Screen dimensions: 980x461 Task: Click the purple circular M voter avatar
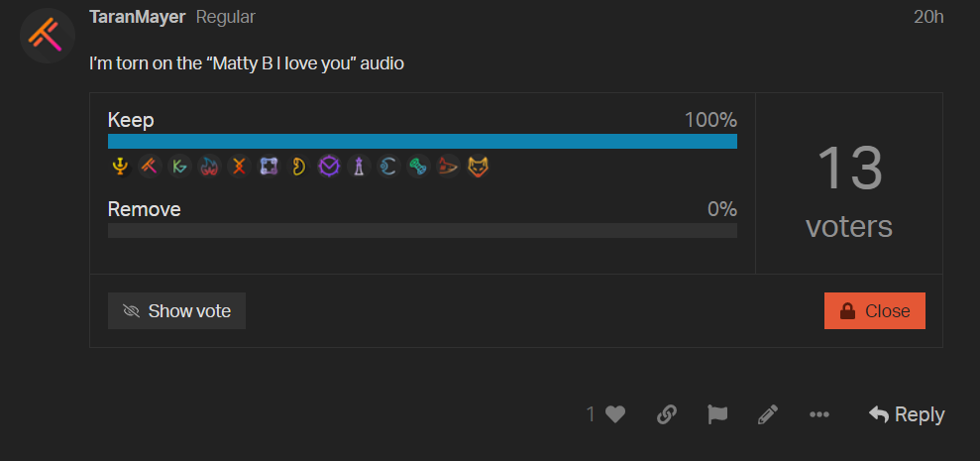[329, 167]
